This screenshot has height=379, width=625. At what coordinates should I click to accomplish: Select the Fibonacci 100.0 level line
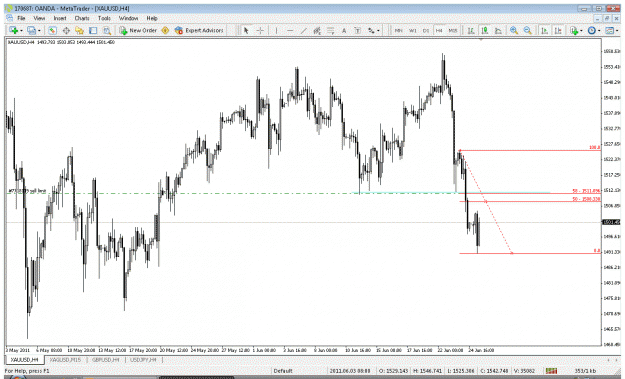(x=530, y=151)
